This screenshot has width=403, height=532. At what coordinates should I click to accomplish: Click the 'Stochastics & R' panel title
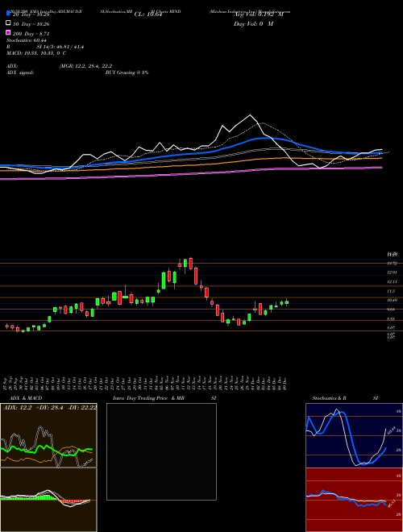point(330,398)
